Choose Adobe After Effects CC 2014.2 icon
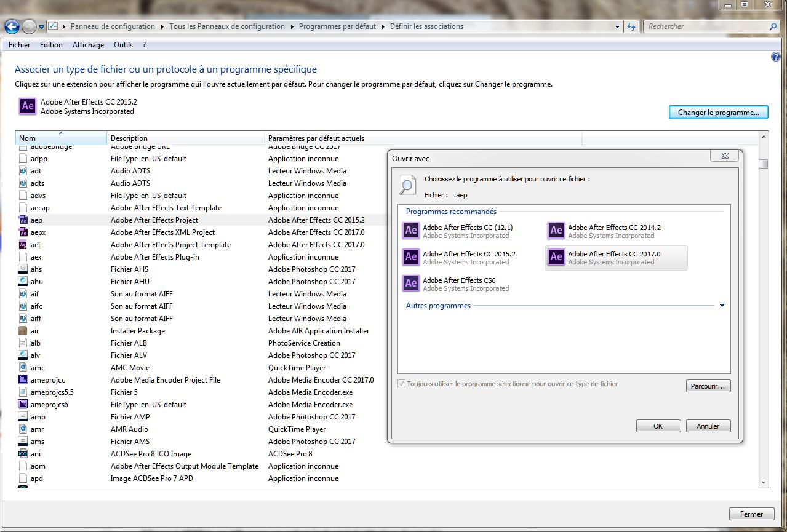Screen dimensions: 787x532 point(556,231)
